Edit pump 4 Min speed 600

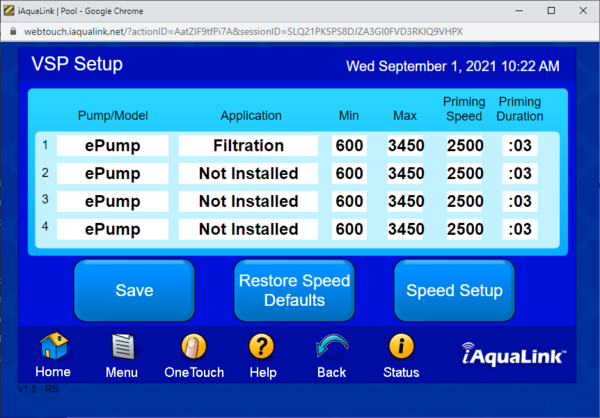[349, 229]
